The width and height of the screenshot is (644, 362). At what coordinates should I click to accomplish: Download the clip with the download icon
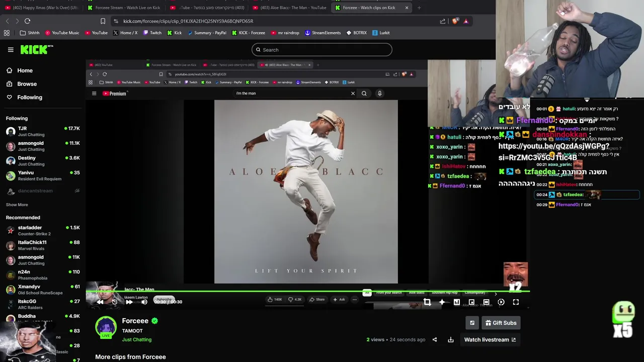point(451,340)
